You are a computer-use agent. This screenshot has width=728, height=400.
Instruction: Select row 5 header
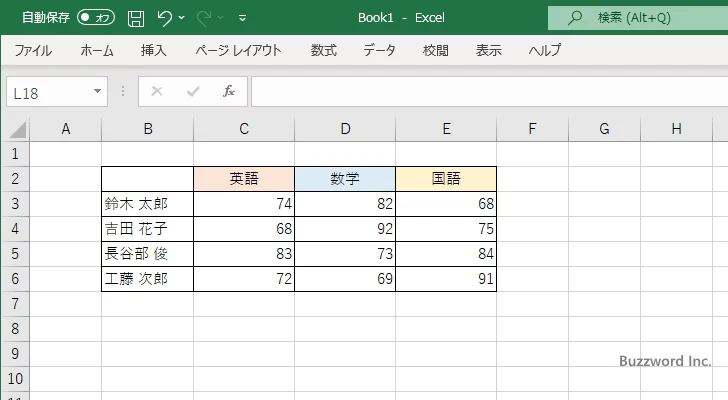[15, 253]
